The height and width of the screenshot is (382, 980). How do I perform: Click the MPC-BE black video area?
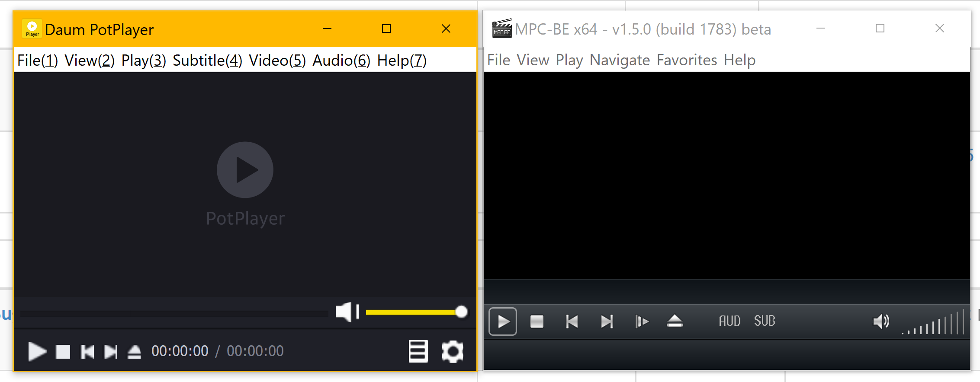coord(727,175)
